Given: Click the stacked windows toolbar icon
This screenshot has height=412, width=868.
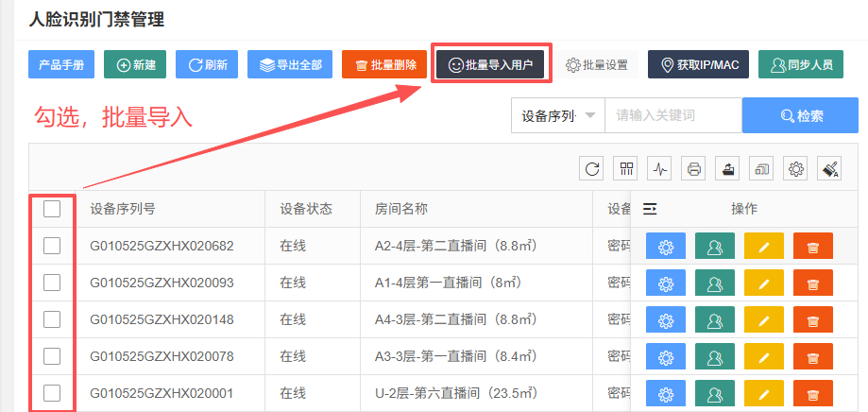Looking at the screenshot, I should pyautogui.click(x=761, y=168).
